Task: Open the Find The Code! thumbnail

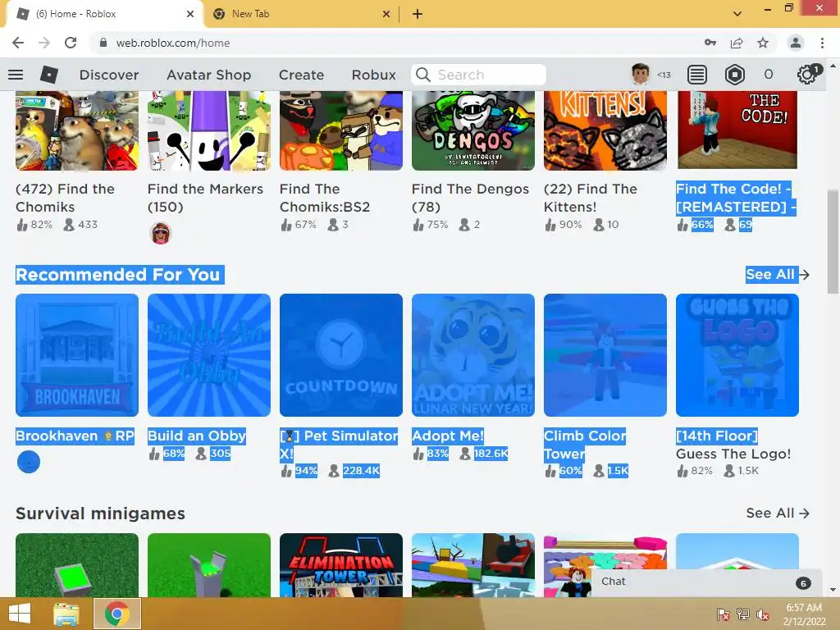Action: tap(737, 130)
